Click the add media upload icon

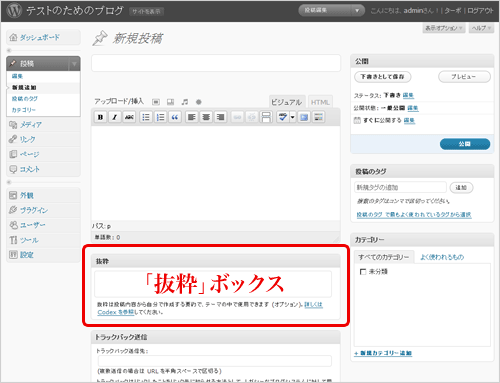199,102
